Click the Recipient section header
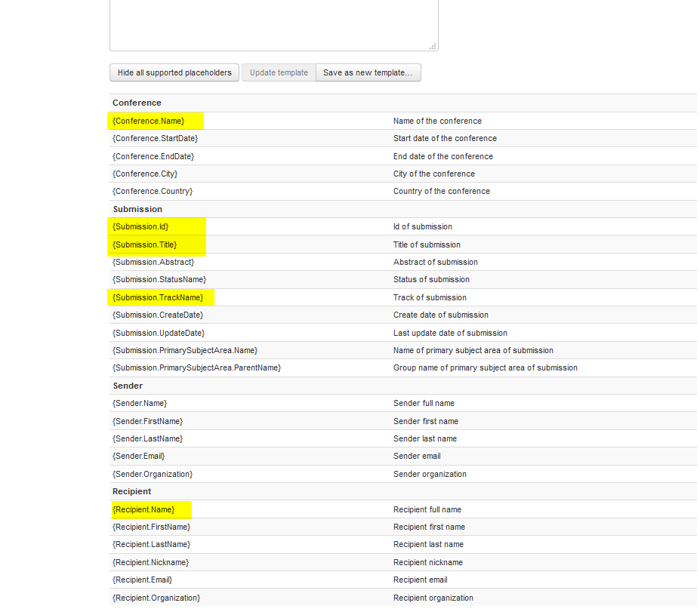Screen dimensions: 700x615 (132, 491)
